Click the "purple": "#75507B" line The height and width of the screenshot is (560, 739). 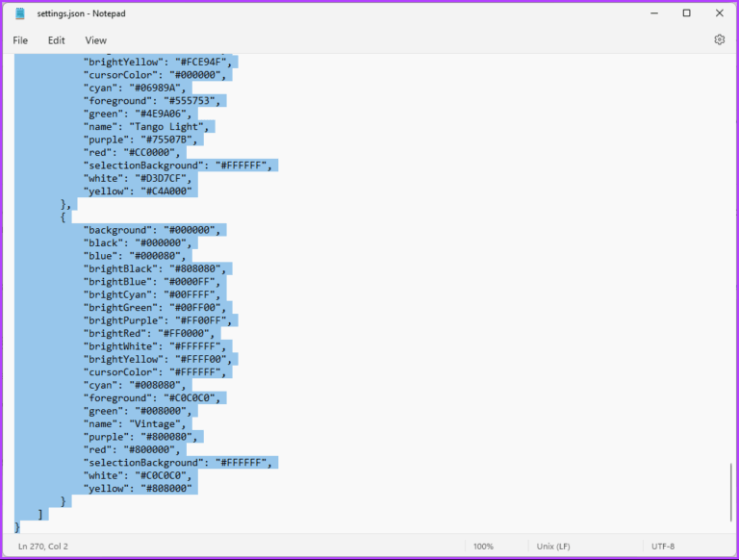[x=140, y=140]
